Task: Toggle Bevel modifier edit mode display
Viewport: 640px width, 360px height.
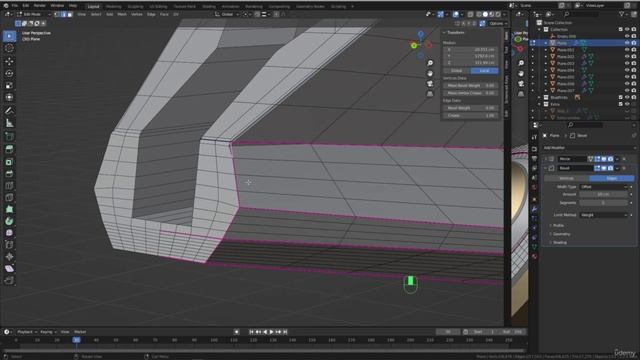Action: point(598,168)
